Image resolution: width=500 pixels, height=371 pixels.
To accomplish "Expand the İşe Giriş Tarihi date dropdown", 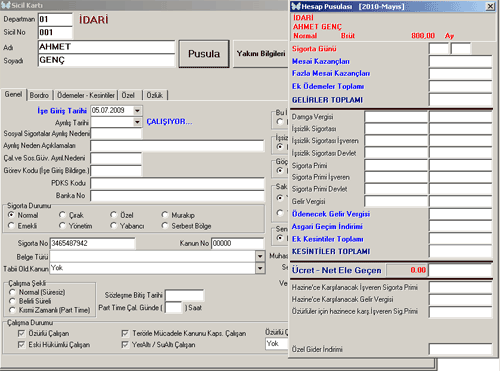I will click(x=137, y=111).
